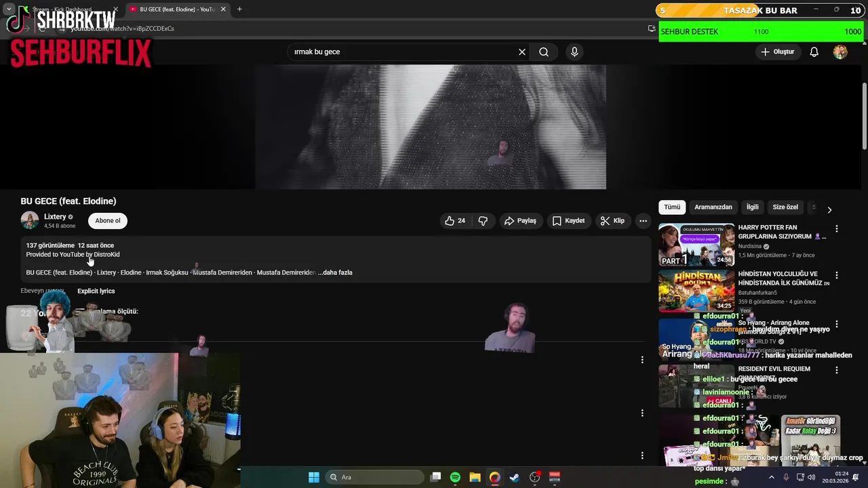
Task: Open Windows Start menu
Action: tap(314, 477)
